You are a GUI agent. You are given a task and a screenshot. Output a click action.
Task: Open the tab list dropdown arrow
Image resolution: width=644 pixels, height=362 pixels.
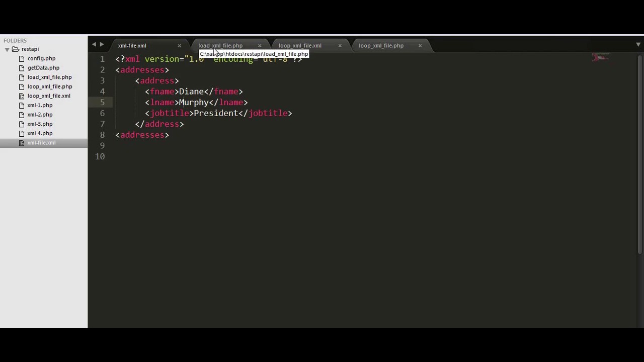638,45
